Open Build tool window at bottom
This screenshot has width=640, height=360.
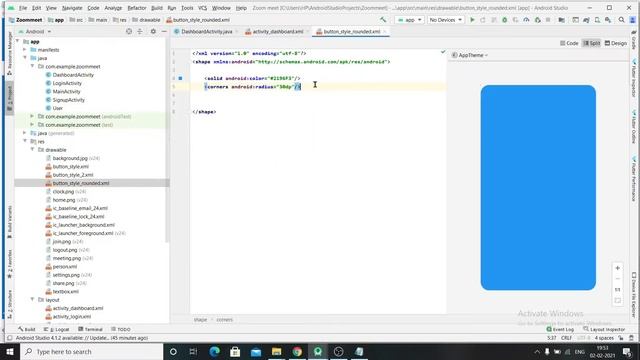coord(27,329)
